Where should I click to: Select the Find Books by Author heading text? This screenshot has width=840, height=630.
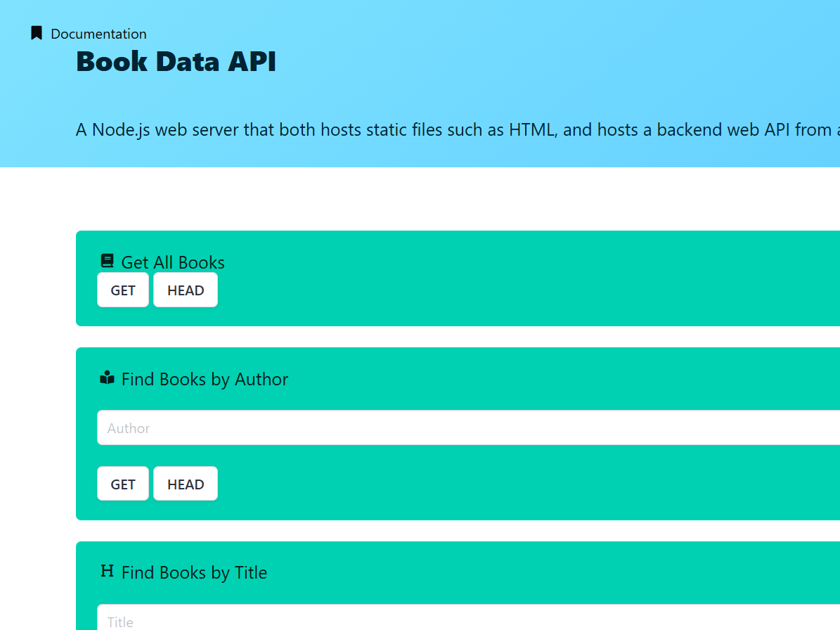pyautogui.click(x=205, y=379)
